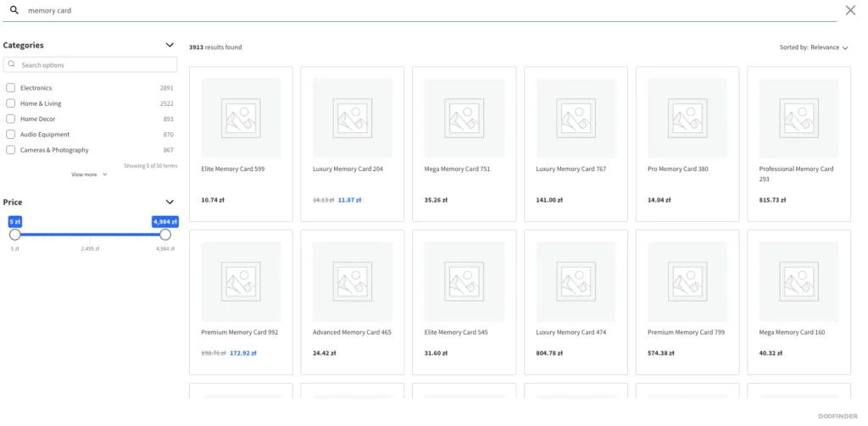This screenshot has width=868, height=426.
Task: Click the Premium Memory Card 992 title
Action: (x=240, y=333)
